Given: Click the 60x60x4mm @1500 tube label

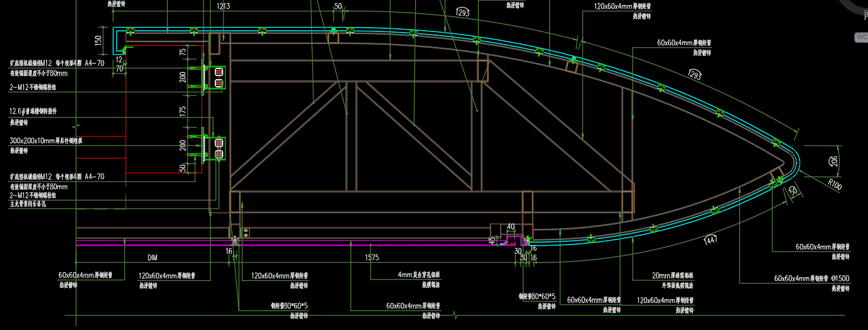Looking at the screenshot, I should (x=812, y=278).
